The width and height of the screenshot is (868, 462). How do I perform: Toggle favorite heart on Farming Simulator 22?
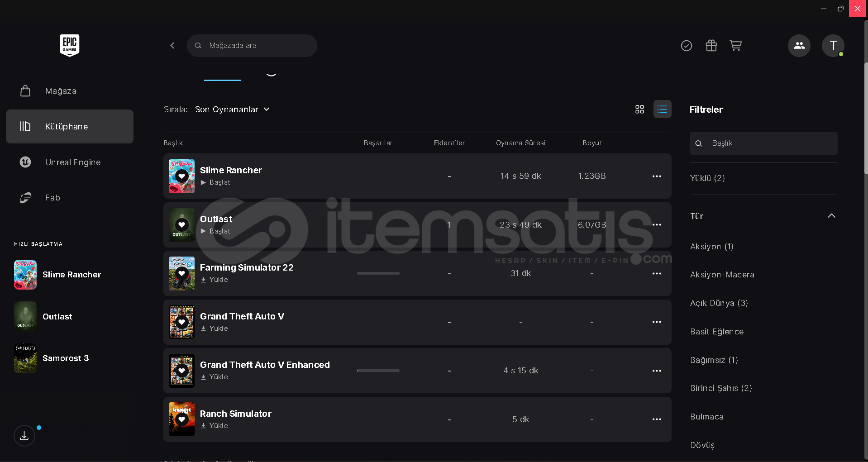point(182,273)
